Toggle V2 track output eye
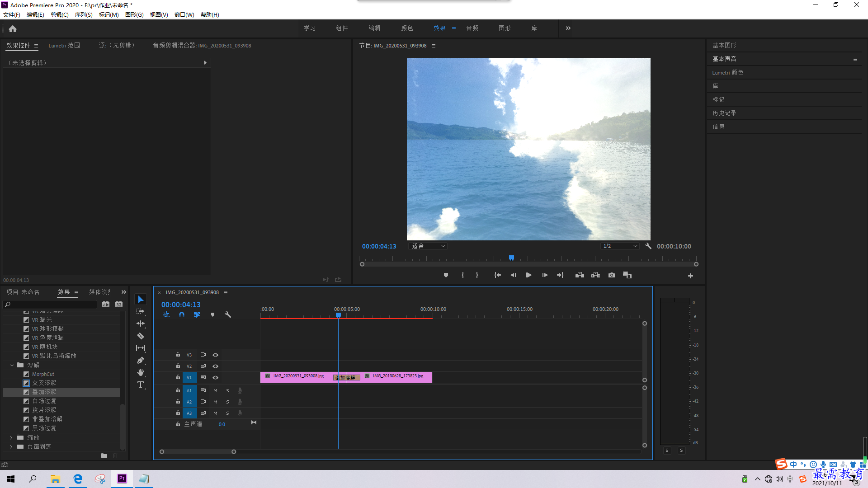The height and width of the screenshot is (488, 868). coord(216,366)
